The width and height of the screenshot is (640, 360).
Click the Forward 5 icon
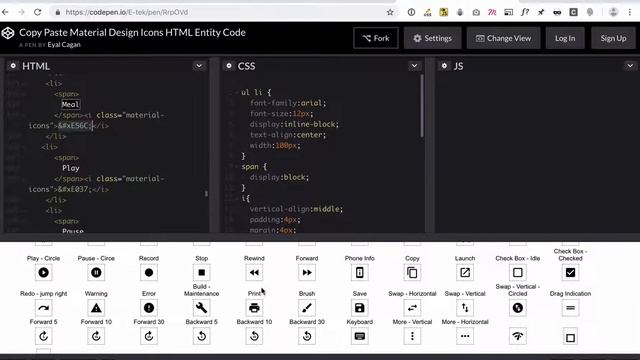point(44,336)
